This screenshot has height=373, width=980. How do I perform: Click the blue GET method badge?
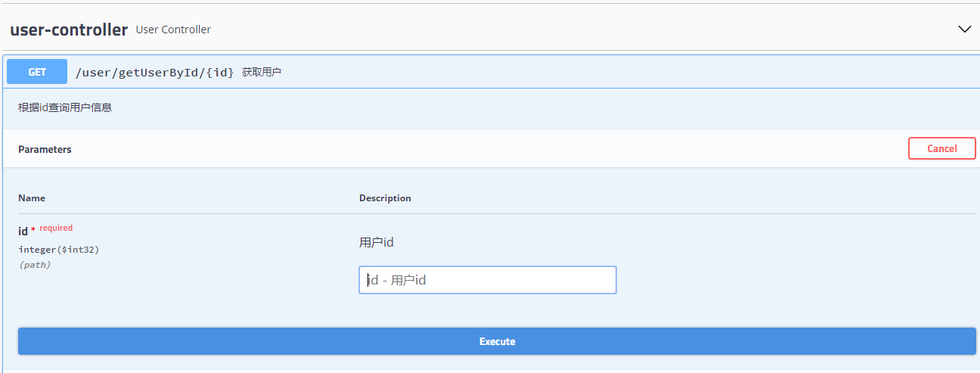pyautogui.click(x=37, y=72)
